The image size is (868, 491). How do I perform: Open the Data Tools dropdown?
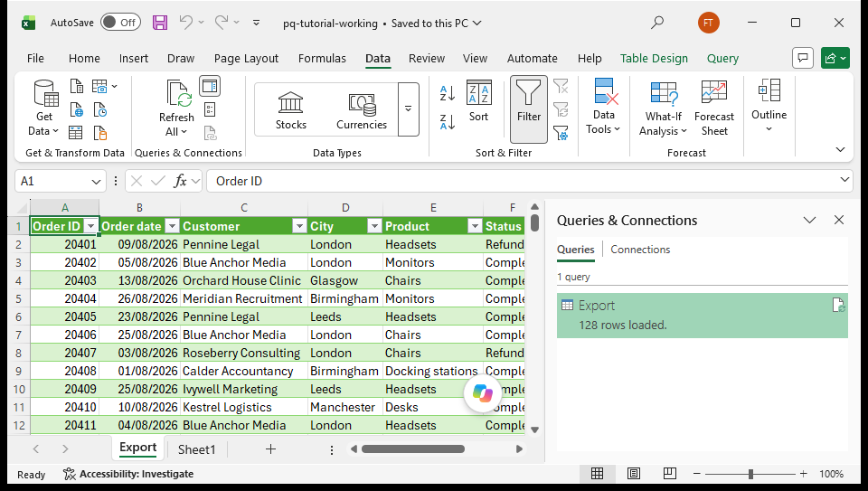coord(603,107)
